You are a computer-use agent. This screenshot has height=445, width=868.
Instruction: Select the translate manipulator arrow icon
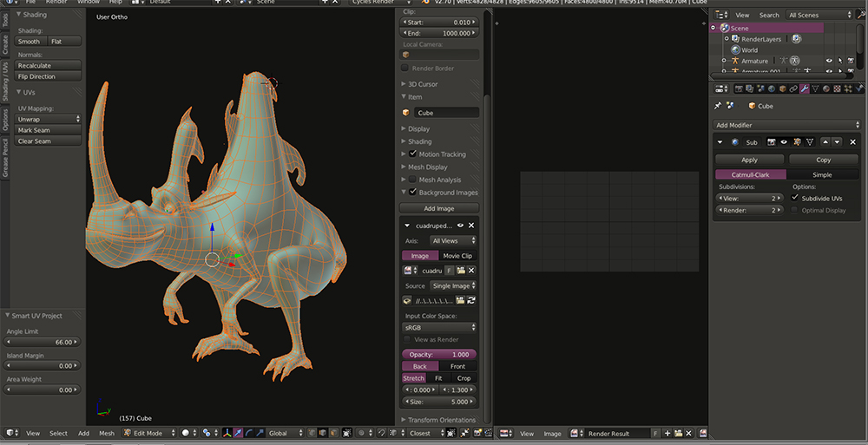[238, 433]
